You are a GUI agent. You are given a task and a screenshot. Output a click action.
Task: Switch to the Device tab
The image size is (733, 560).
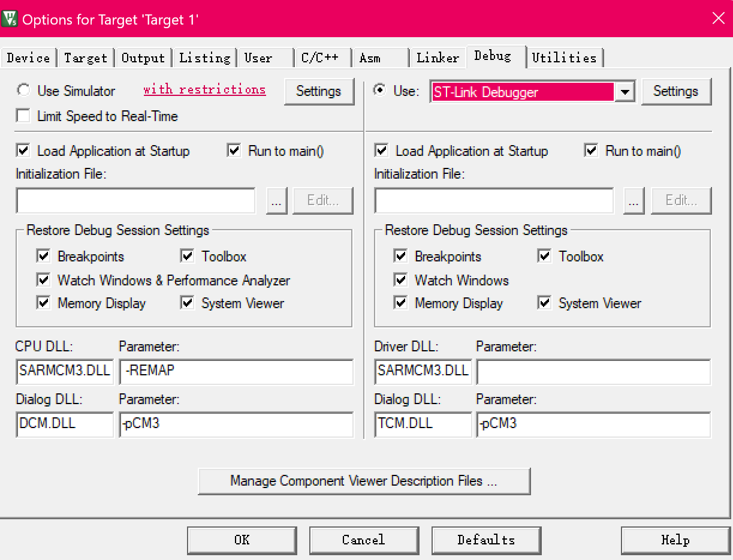click(29, 58)
